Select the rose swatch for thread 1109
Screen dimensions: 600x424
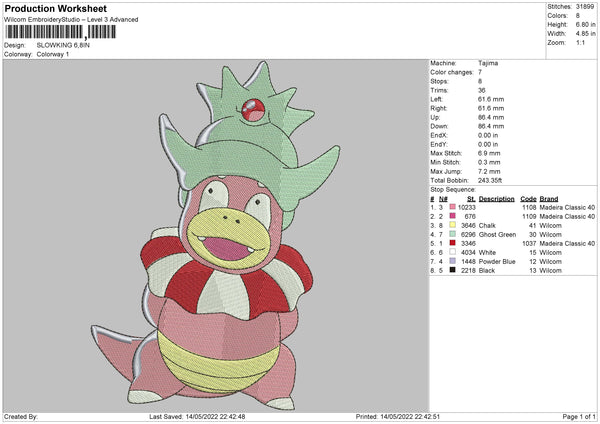pyautogui.click(x=453, y=216)
